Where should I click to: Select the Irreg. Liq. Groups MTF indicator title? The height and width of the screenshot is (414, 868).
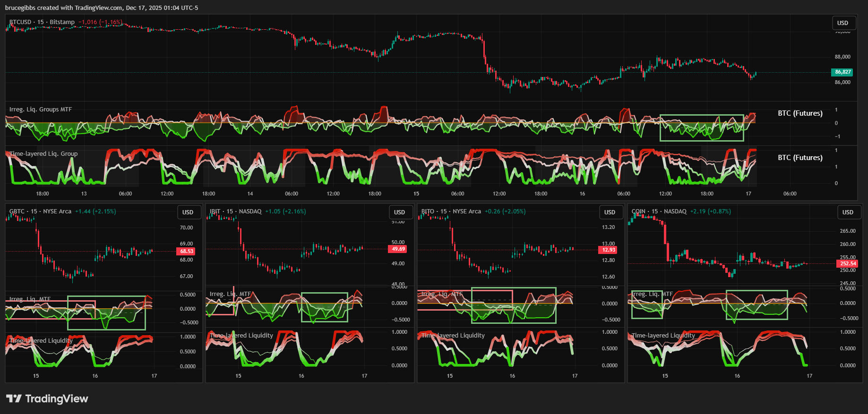pos(41,110)
